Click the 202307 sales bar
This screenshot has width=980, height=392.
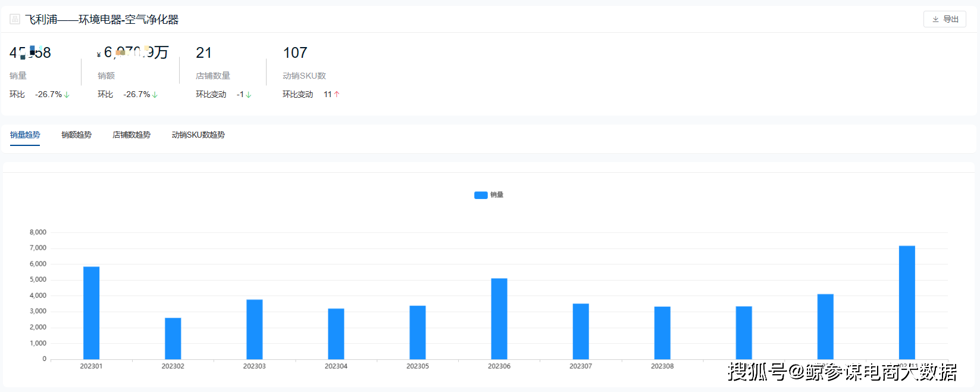pos(581,331)
